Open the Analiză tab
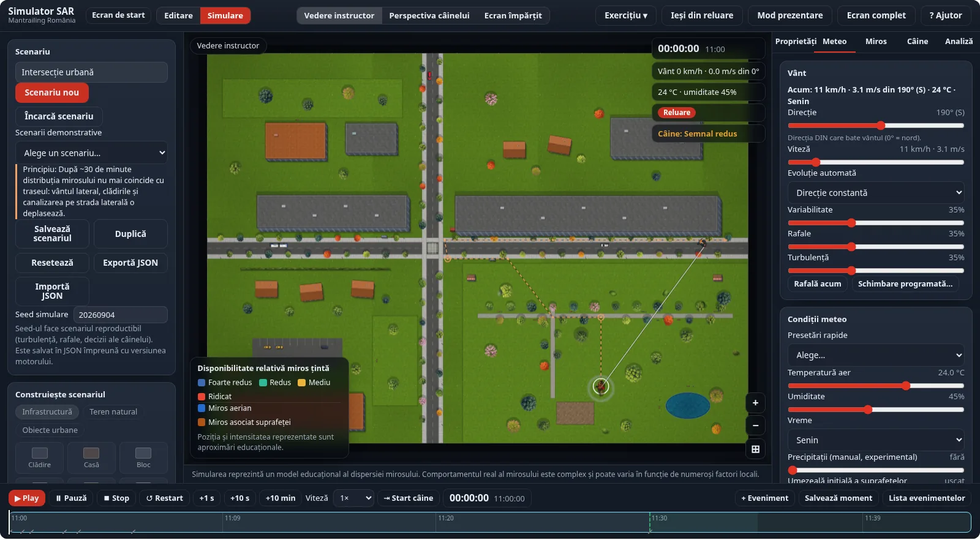 click(959, 42)
